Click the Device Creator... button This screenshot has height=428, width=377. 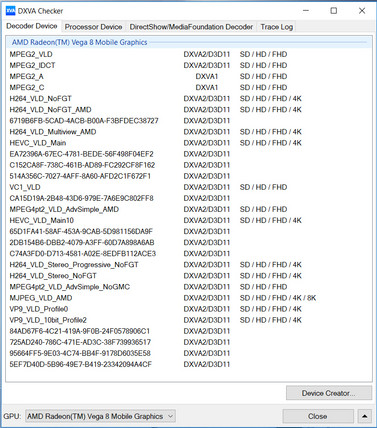click(x=329, y=393)
